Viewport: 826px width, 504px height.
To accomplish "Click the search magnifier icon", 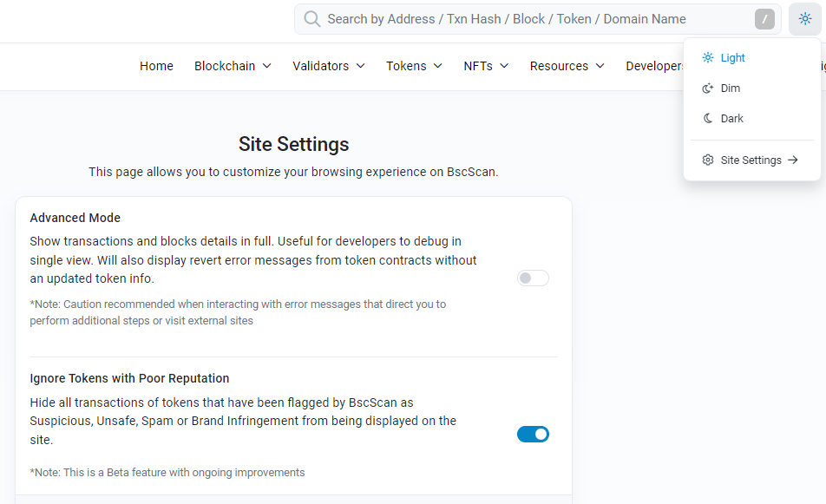I will pyautogui.click(x=312, y=19).
